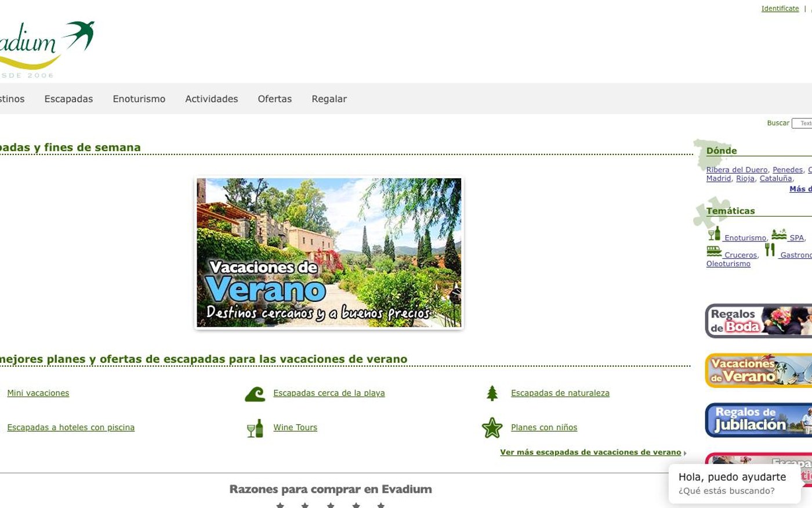812x508 pixels.
Task: Focus the Buscar search field
Action: click(x=802, y=123)
